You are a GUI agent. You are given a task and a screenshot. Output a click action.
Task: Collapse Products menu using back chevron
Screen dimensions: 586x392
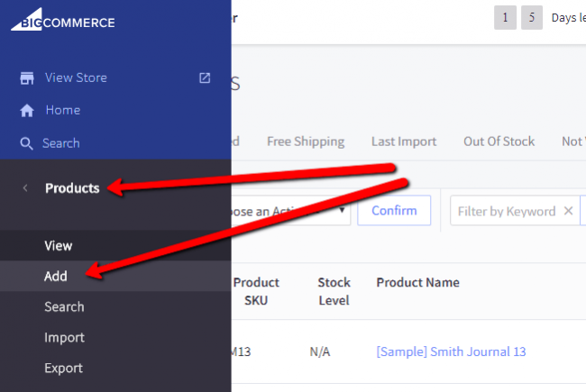click(x=25, y=188)
